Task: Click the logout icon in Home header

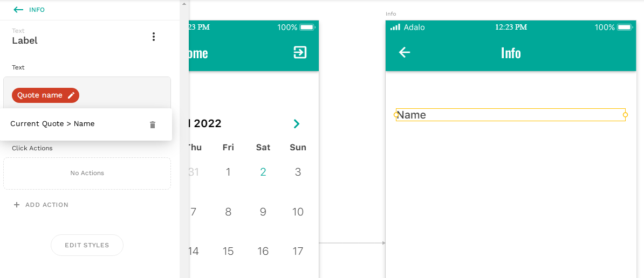Action: (300, 52)
